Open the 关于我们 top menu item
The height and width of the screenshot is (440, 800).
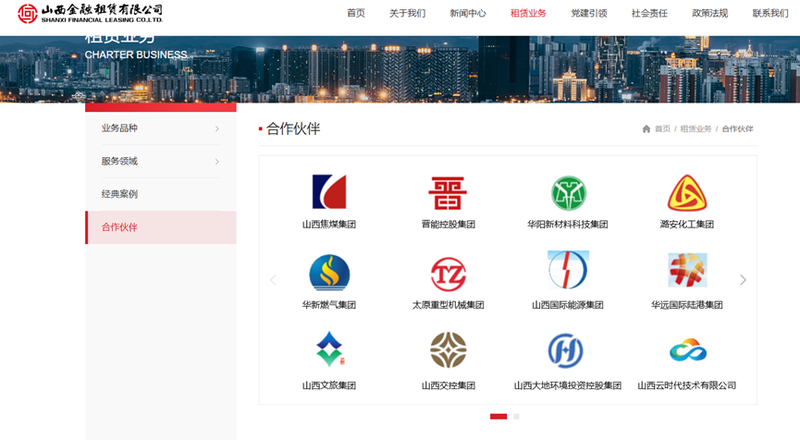point(407,13)
